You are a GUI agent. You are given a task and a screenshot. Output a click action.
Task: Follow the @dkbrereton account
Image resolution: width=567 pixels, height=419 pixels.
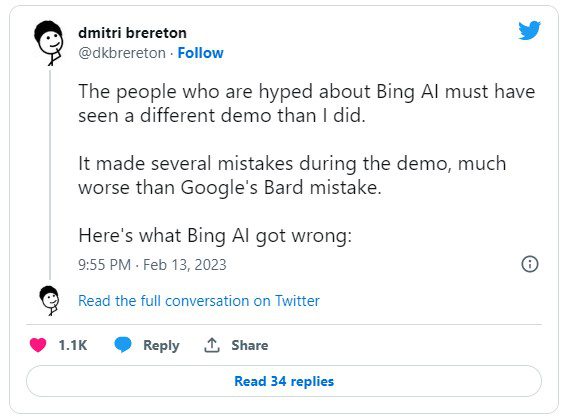[201, 53]
